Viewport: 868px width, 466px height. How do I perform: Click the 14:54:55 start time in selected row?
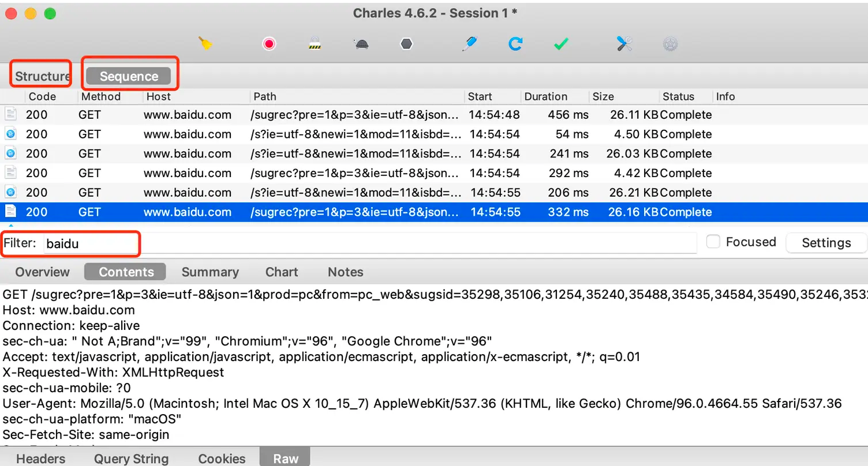click(x=495, y=212)
